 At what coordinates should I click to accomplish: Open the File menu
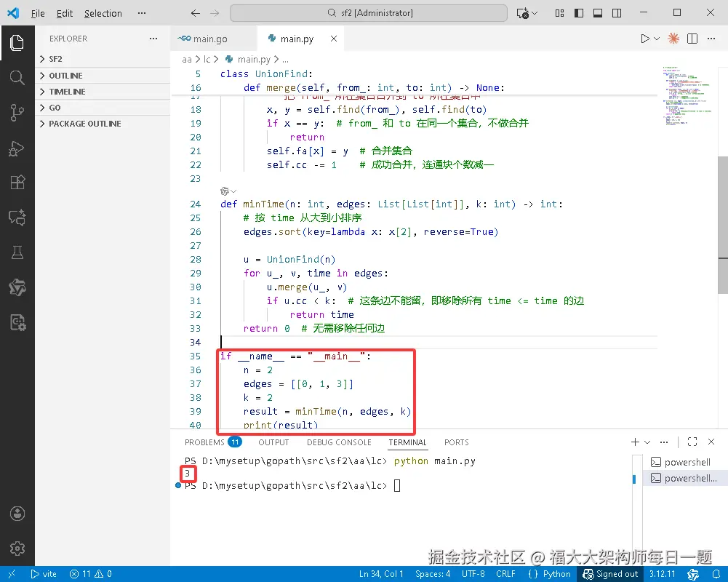tap(38, 14)
